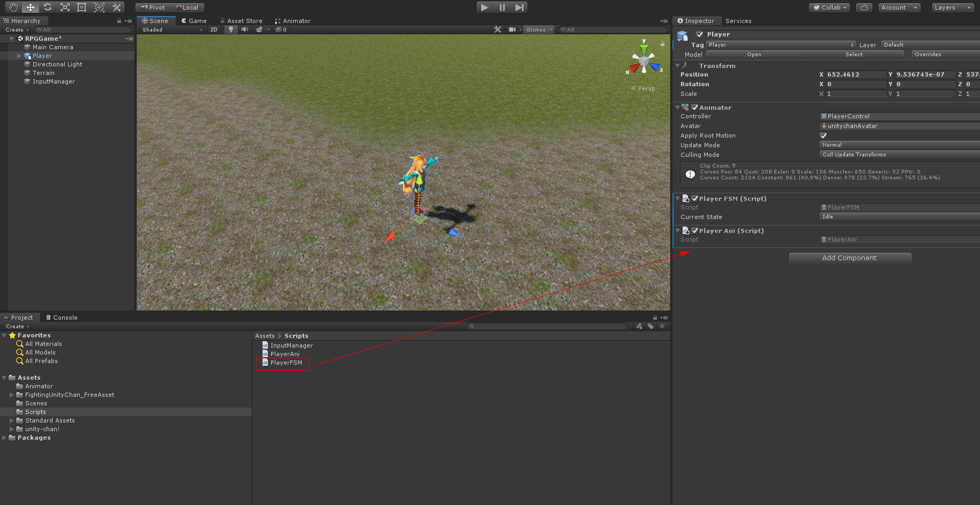Collapse the RPGGame scene
This screenshot has width=980, height=505.
pos(11,39)
